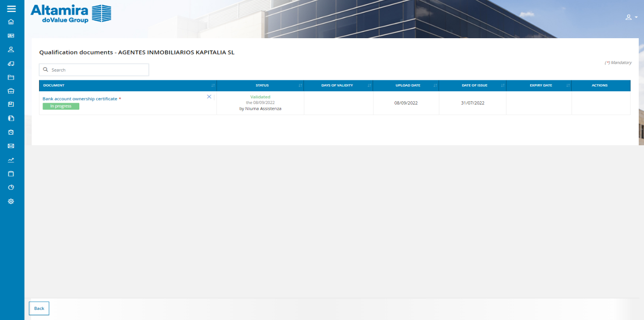Sort by Date of Issue column
The height and width of the screenshot is (320, 644).
[x=473, y=86]
